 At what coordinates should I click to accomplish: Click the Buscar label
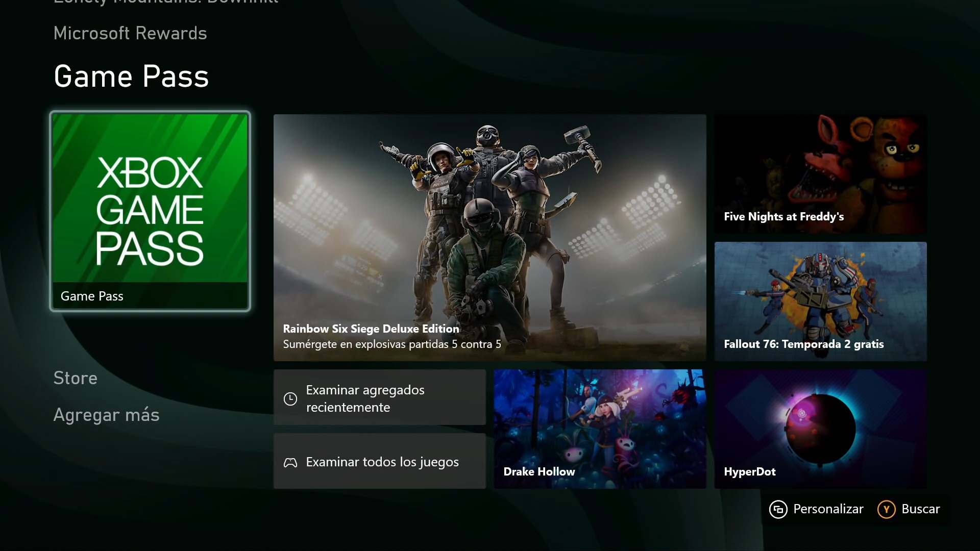(x=920, y=509)
